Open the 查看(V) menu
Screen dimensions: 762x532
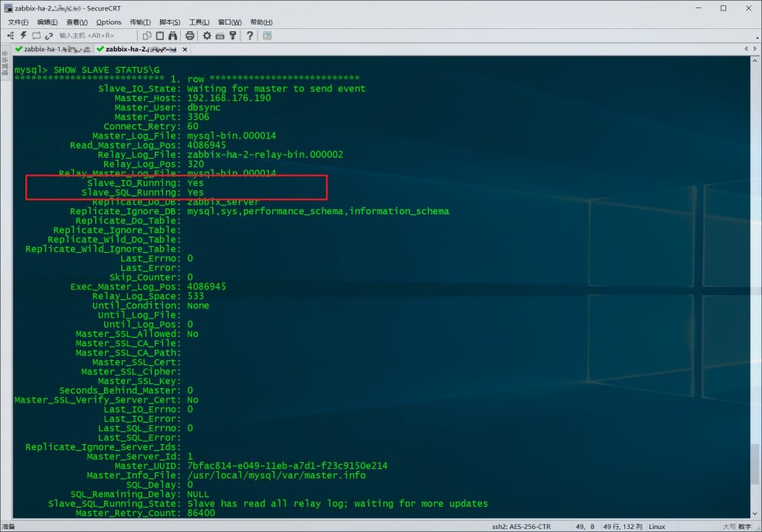(77, 22)
